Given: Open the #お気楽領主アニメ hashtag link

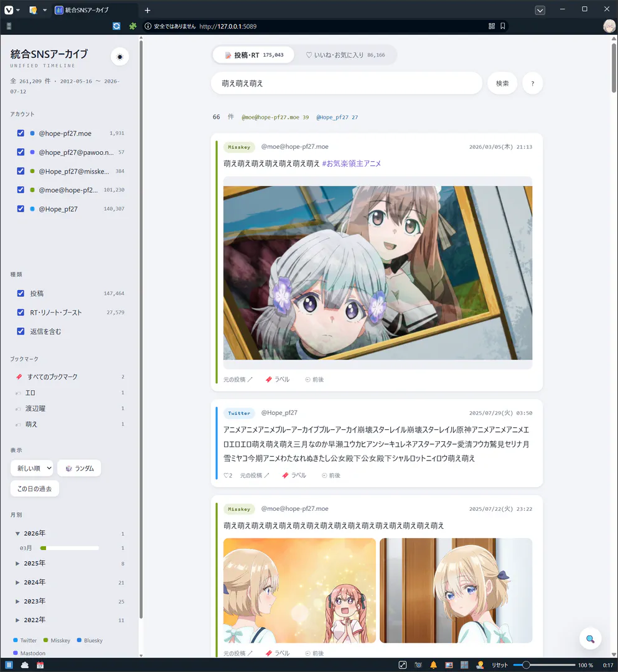Looking at the screenshot, I should coord(352,163).
